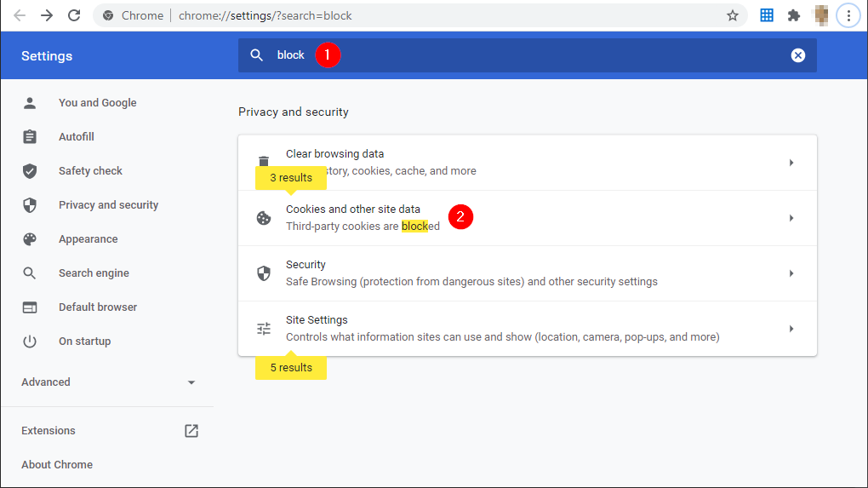Open Privacy and security section
868x488 pixels.
point(109,205)
